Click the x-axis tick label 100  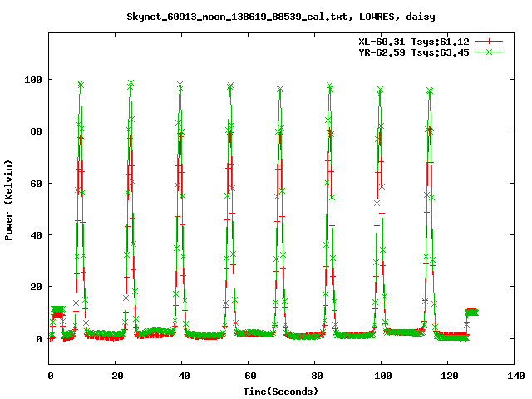point(382,376)
